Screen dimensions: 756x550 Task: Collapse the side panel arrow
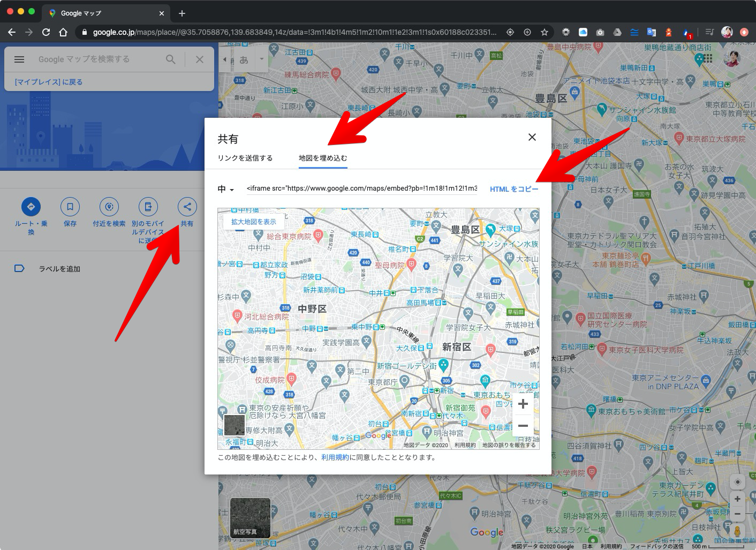pyautogui.click(x=224, y=59)
